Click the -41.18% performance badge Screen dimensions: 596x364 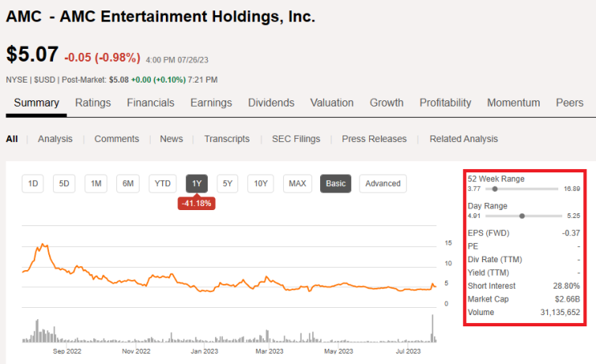(x=197, y=204)
